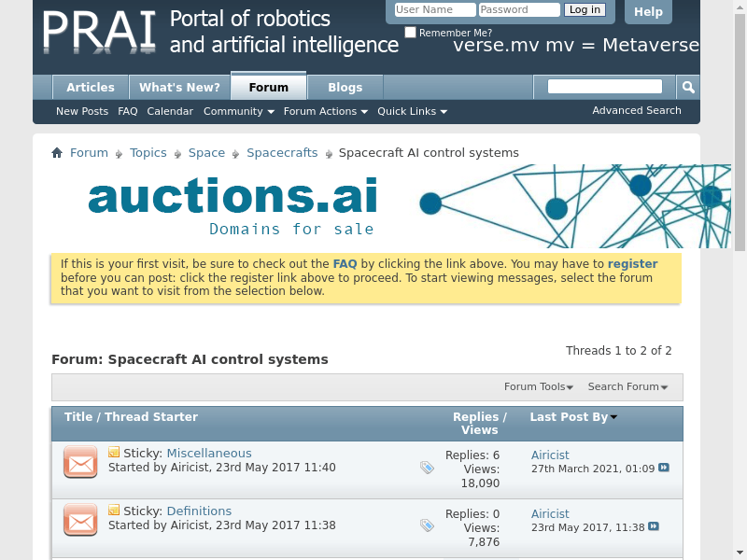Open Airicist profile on the Miscellaneous row
Image resolution: width=747 pixels, height=560 pixels.
point(550,455)
